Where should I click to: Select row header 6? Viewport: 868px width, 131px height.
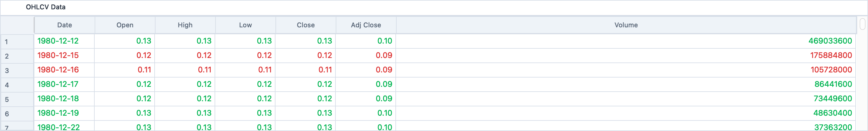click(17, 114)
